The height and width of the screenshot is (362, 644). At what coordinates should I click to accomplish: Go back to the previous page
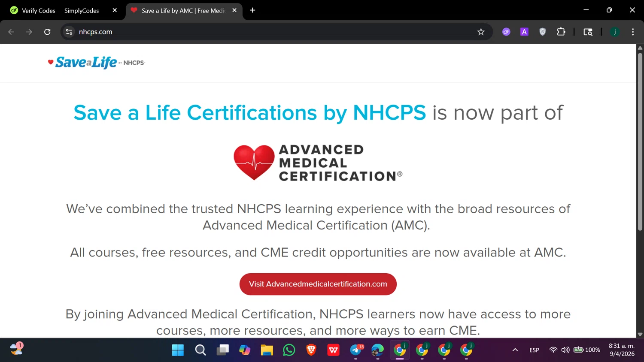[11, 32]
